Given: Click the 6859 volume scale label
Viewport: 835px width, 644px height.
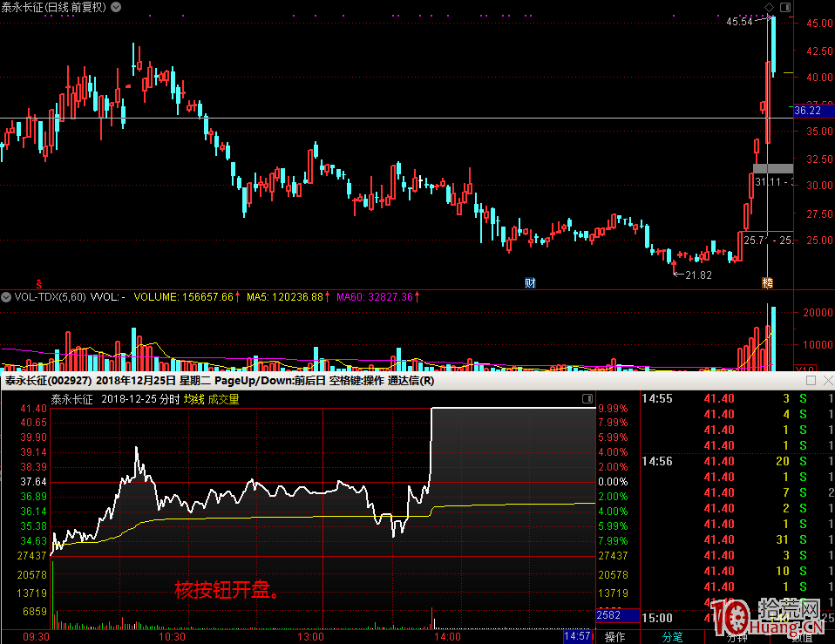Looking at the screenshot, I should coord(35,612).
